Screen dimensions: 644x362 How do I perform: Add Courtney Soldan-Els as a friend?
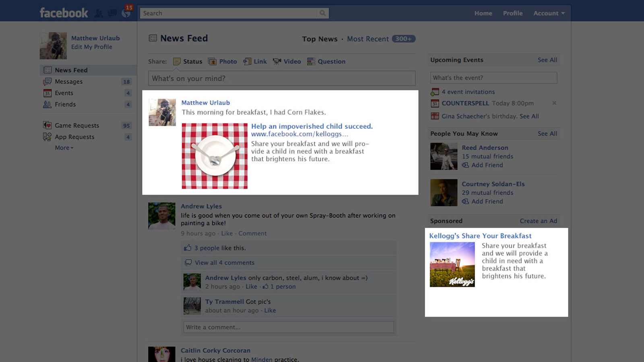click(487, 202)
